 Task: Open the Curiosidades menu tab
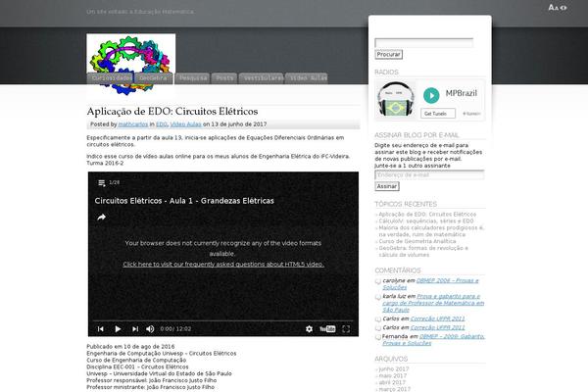tap(111, 78)
